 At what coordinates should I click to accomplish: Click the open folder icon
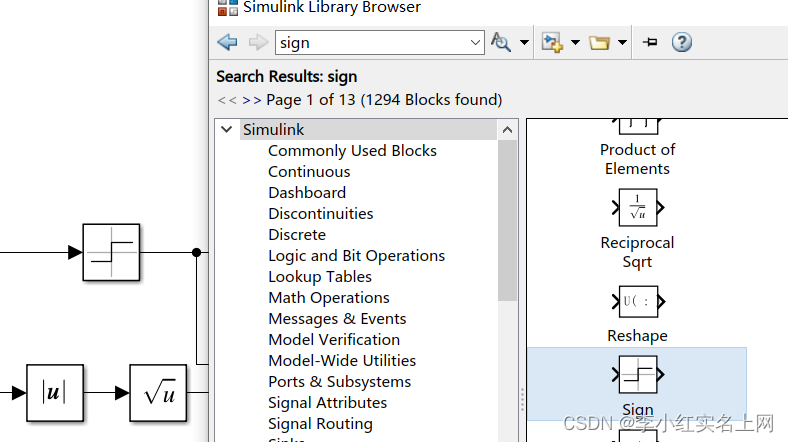click(x=599, y=43)
